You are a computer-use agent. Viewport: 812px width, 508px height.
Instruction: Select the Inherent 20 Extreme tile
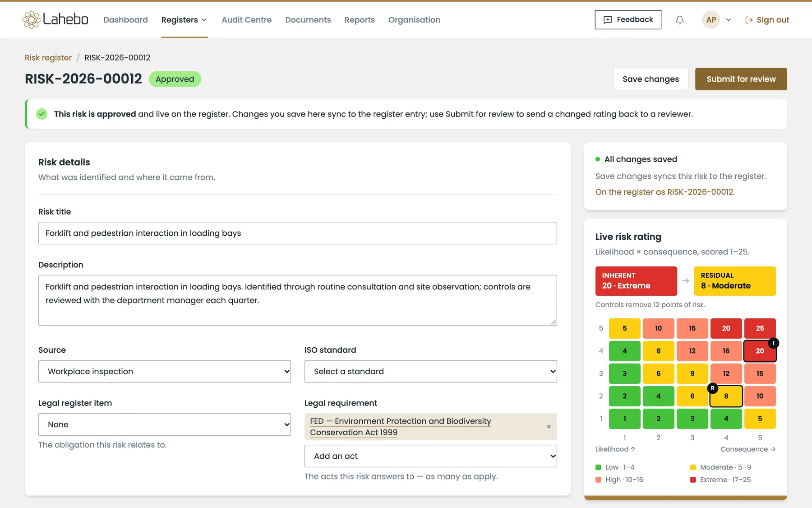click(636, 281)
